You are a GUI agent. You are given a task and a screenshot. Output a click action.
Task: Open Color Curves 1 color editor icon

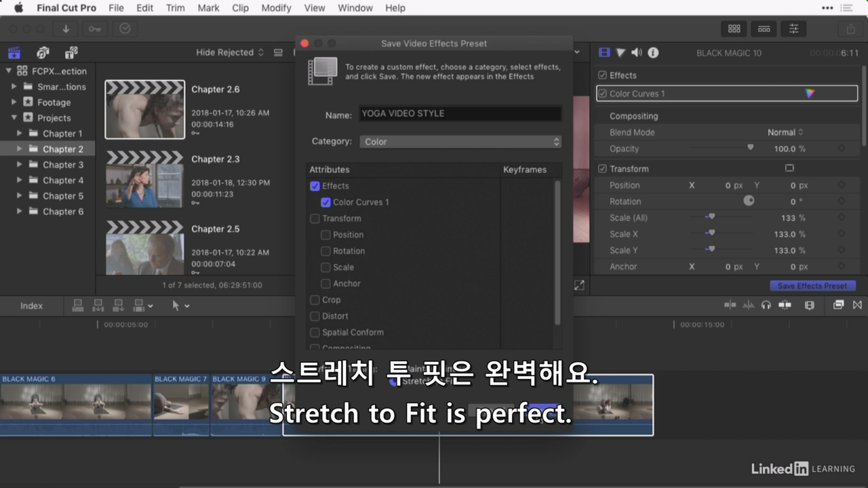[x=809, y=94]
